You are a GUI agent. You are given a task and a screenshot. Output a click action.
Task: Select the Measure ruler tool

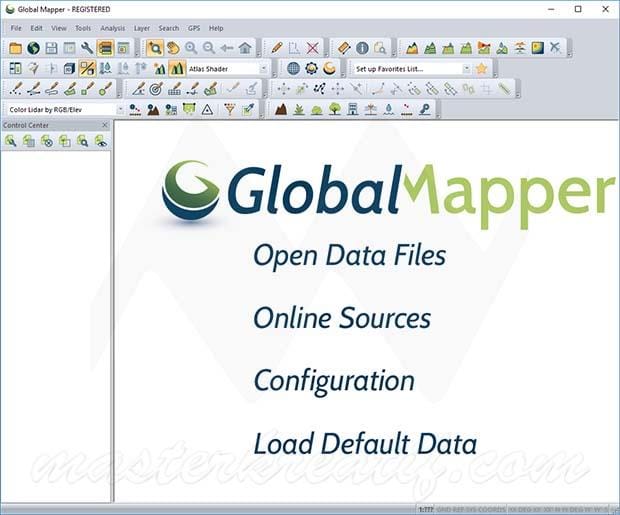click(344, 48)
